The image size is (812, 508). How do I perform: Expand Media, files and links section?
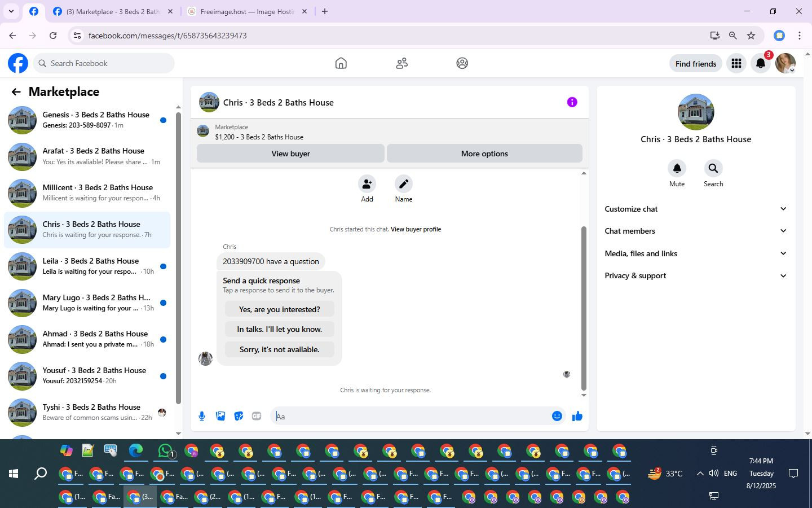(x=696, y=253)
